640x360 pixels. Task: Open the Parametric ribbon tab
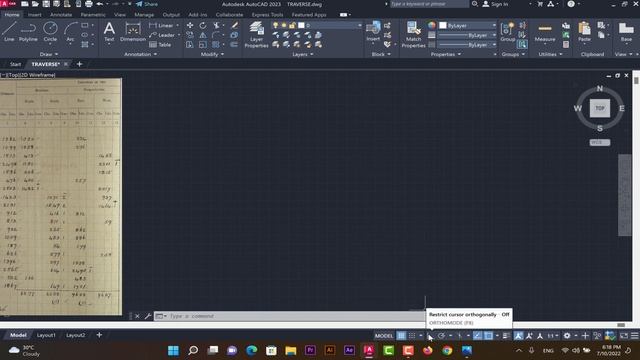coord(93,15)
